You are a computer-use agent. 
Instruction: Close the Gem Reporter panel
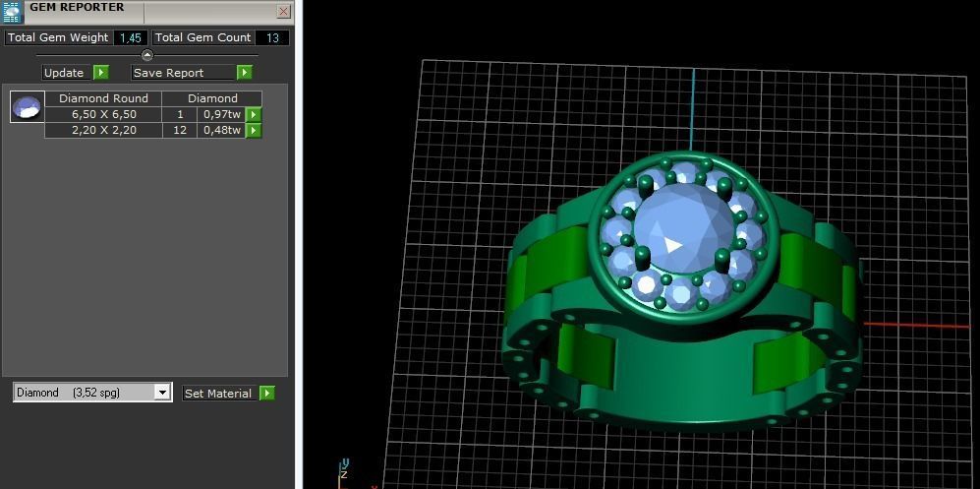coord(284,11)
